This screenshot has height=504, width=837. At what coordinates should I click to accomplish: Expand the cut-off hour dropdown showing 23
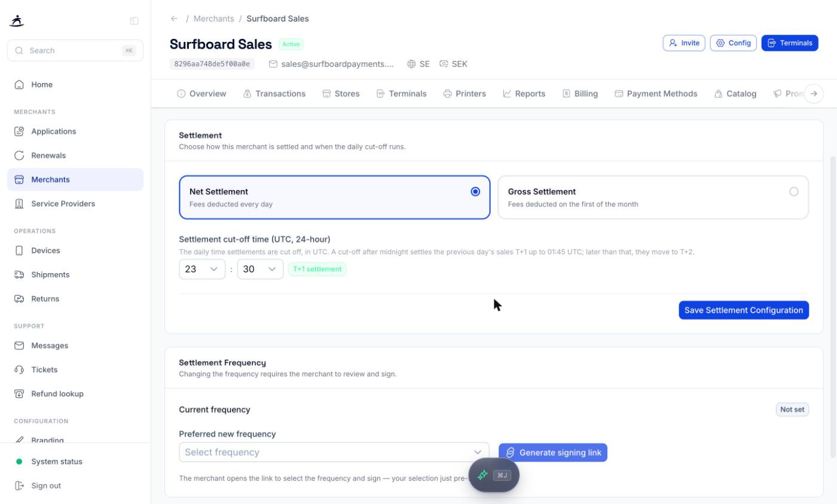point(202,269)
